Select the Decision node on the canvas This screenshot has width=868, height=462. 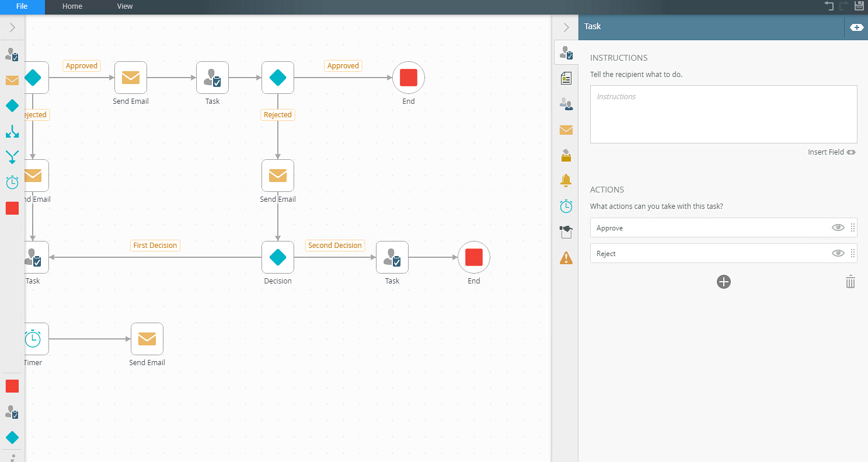point(278,257)
